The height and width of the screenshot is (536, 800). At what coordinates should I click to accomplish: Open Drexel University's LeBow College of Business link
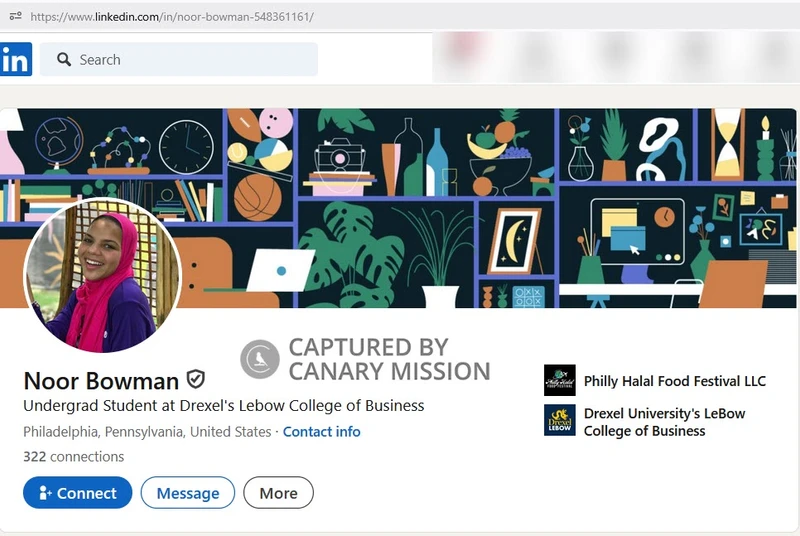point(664,422)
